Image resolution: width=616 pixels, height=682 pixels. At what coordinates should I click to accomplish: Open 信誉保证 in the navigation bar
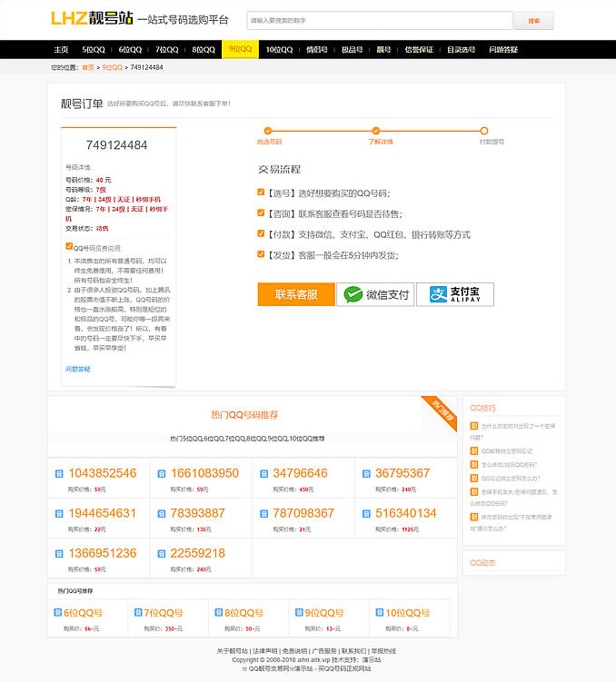point(419,50)
